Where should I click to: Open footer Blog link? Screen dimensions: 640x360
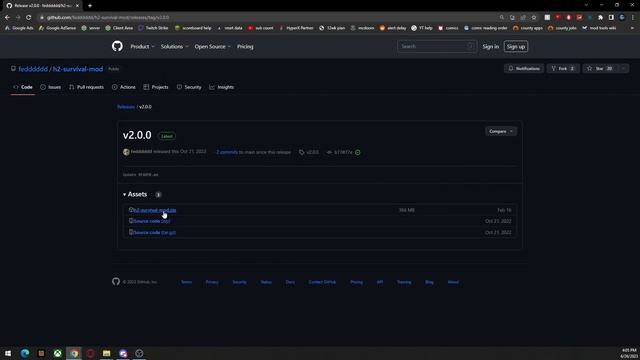[429, 282]
